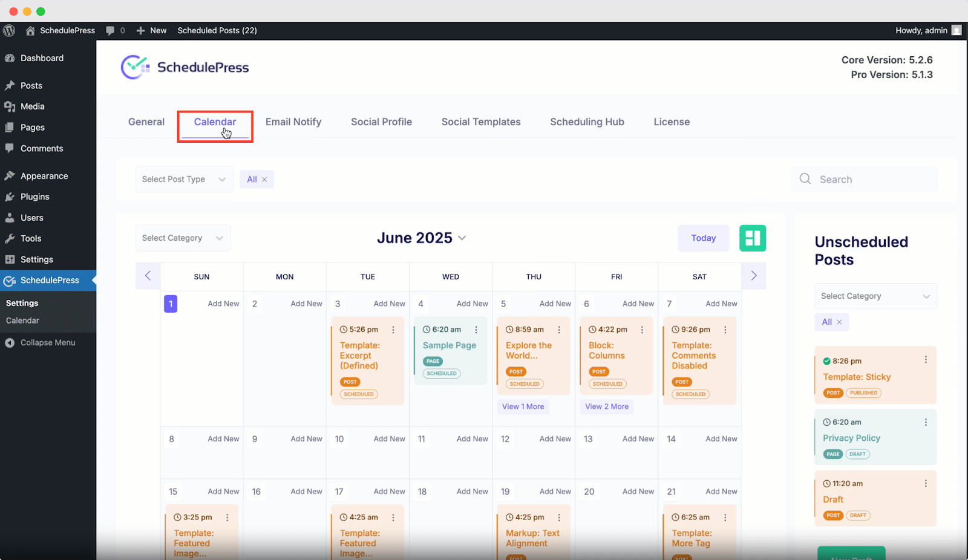Image resolution: width=968 pixels, height=560 pixels.
Task: Open options for 6:25 am post
Action: (725, 518)
